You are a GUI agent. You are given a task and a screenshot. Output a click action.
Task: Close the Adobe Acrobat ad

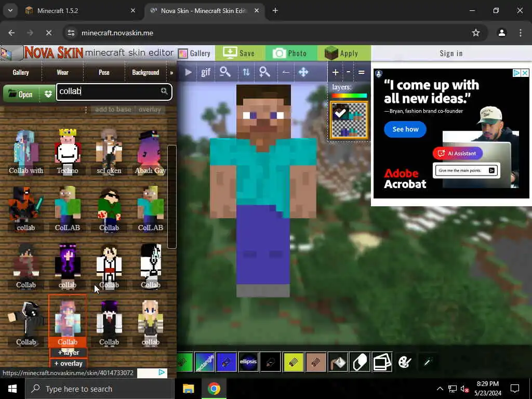525,73
